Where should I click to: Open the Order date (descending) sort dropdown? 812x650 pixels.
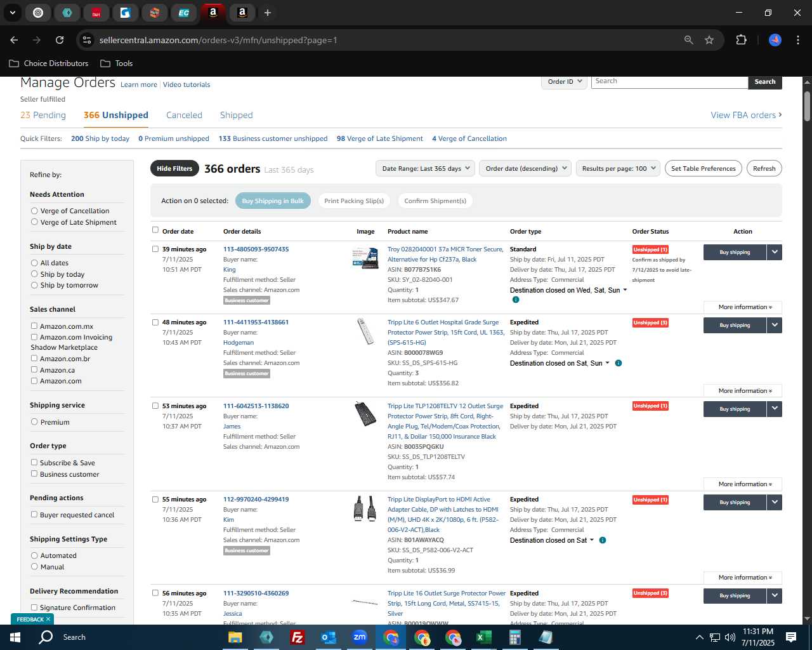(525, 168)
